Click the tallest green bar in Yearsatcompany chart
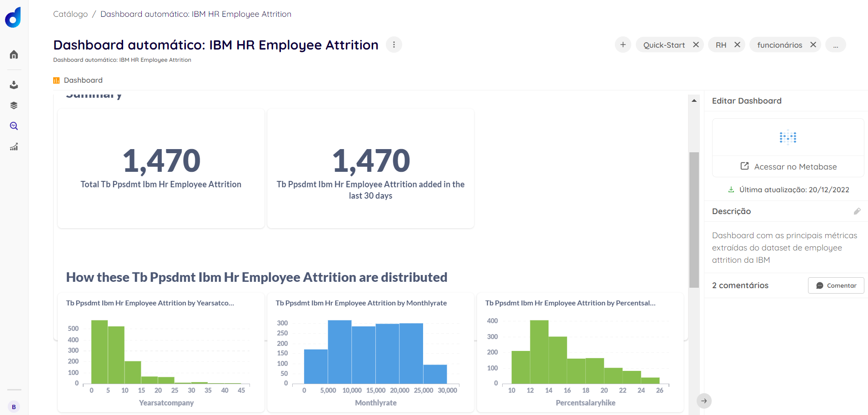Screen dimensions: 868x415 click(x=100, y=352)
